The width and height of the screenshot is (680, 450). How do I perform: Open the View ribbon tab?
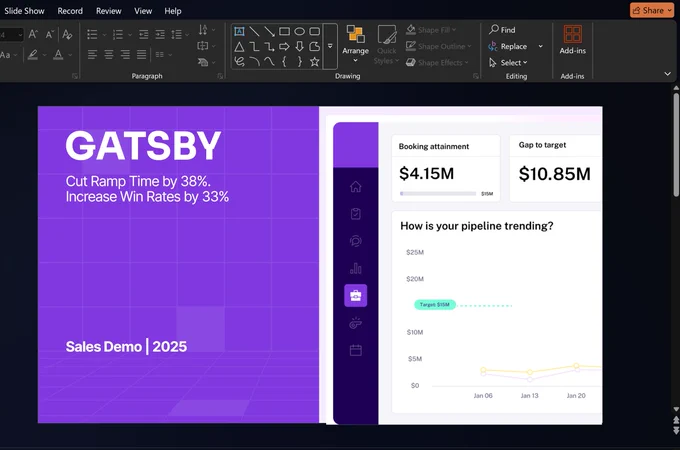click(x=143, y=11)
